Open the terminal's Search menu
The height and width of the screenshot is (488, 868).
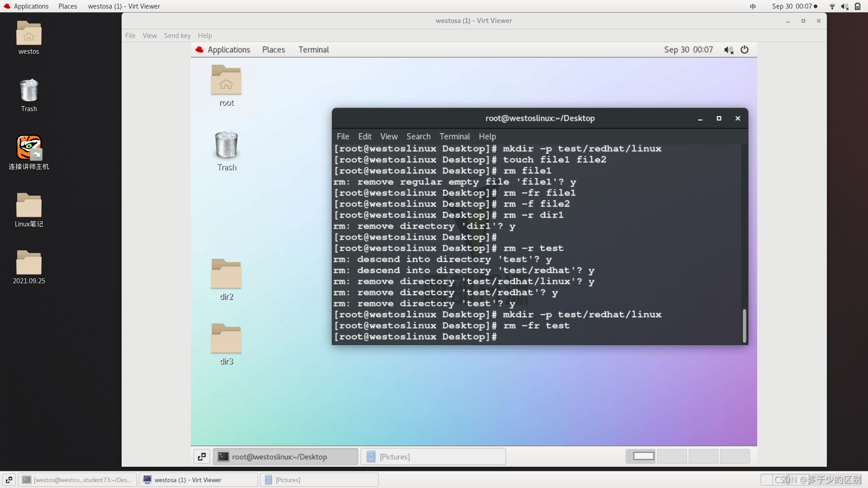pos(418,136)
